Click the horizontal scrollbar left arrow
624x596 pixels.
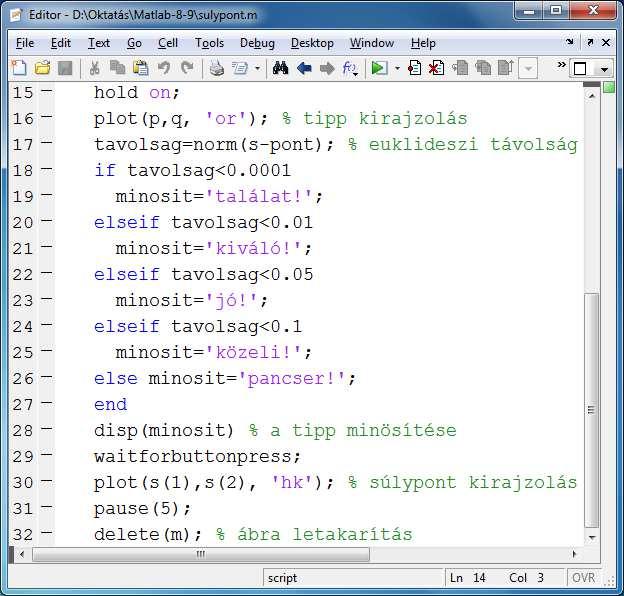coord(22,554)
